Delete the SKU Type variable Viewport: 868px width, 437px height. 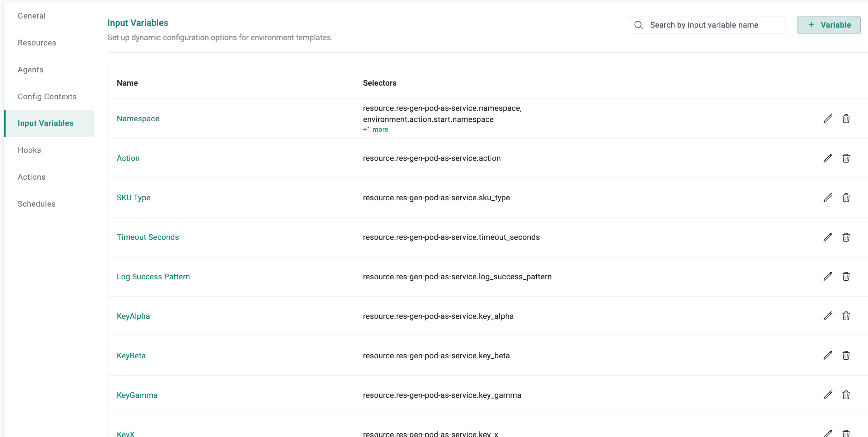846,198
